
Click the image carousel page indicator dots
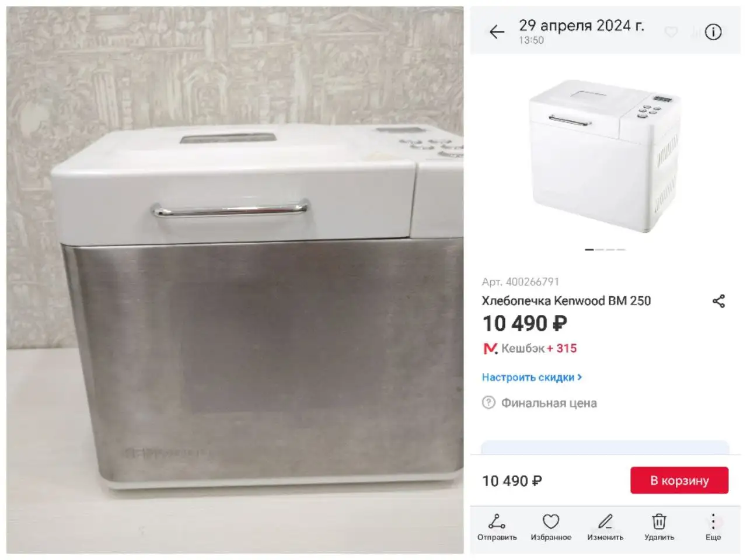click(605, 250)
